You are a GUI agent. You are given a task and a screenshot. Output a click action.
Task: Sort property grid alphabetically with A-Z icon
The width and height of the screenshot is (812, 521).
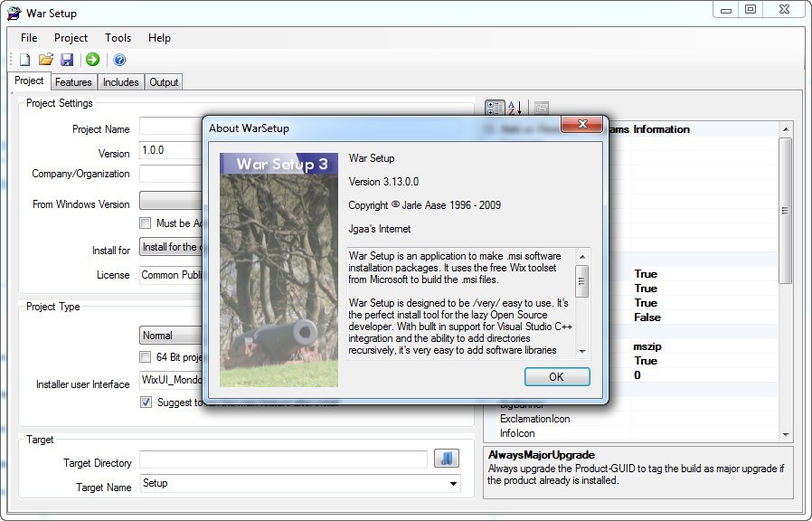pyautogui.click(x=514, y=108)
